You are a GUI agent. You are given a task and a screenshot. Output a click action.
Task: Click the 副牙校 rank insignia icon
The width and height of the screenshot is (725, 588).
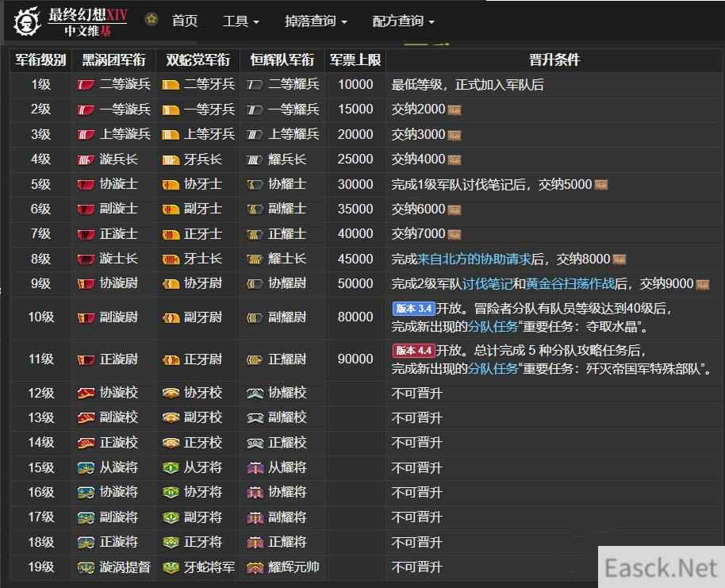click(x=171, y=417)
